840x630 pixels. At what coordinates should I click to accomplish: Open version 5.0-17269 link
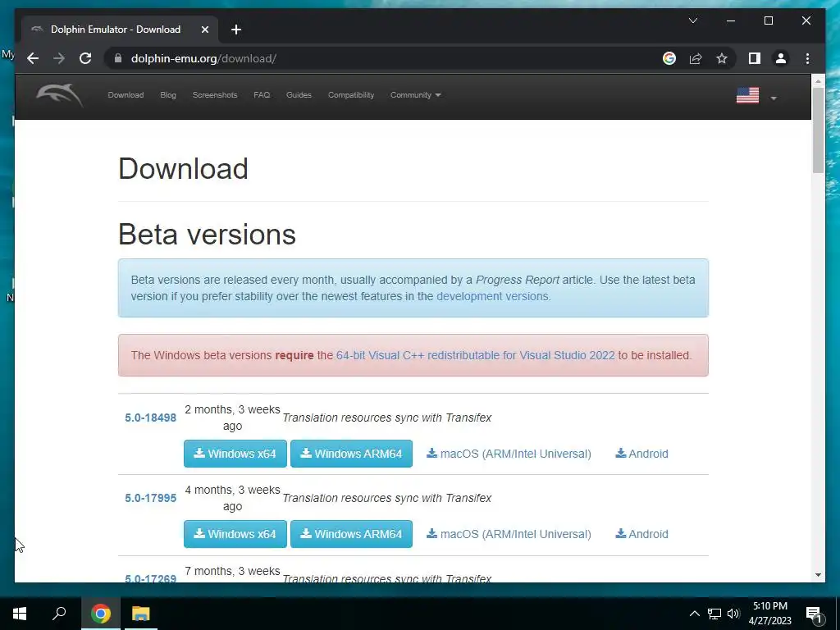pyautogui.click(x=151, y=578)
